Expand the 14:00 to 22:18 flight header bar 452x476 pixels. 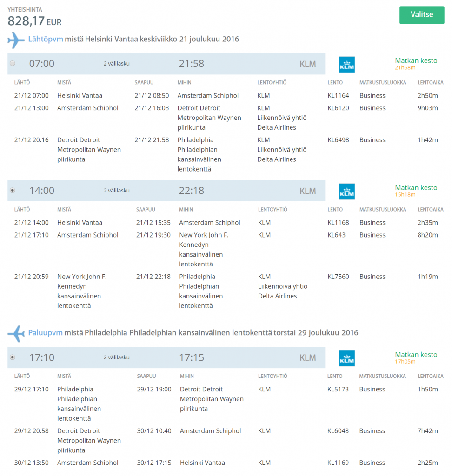[x=166, y=191]
